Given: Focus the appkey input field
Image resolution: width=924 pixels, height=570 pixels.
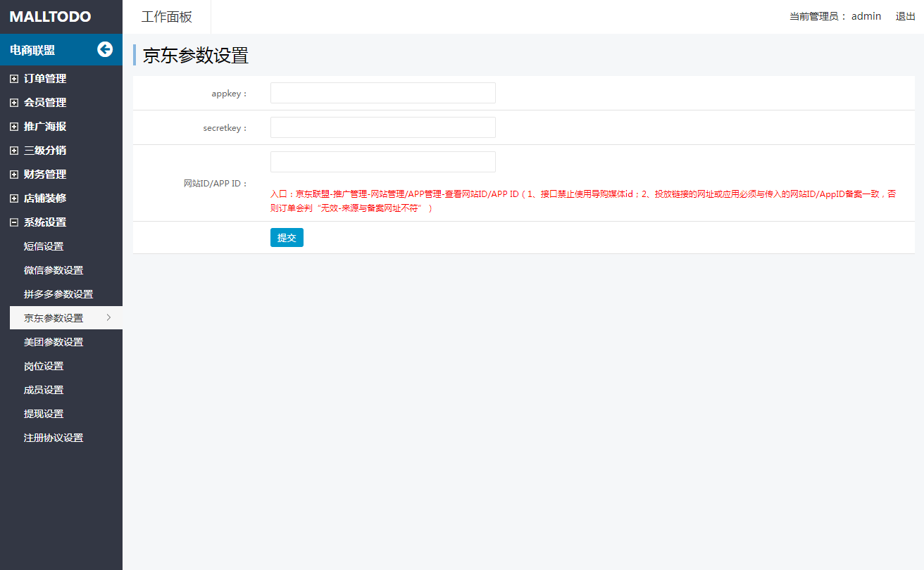Looking at the screenshot, I should click(383, 93).
